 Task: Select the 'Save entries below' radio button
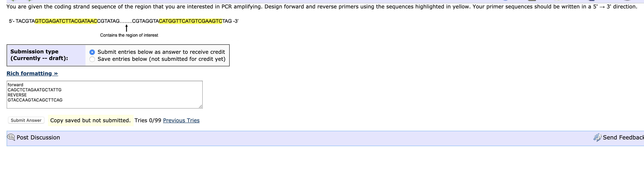tap(92, 59)
